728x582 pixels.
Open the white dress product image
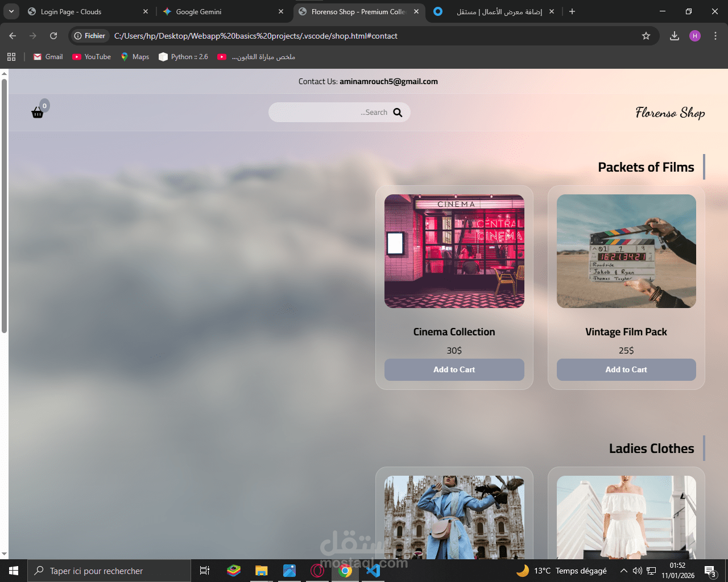[x=626, y=517]
